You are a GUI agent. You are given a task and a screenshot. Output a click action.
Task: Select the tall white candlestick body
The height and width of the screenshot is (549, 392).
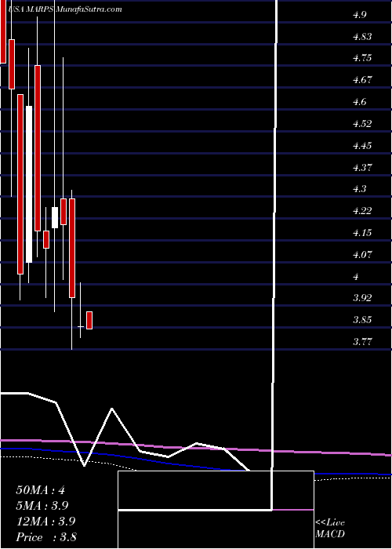coord(29,184)
